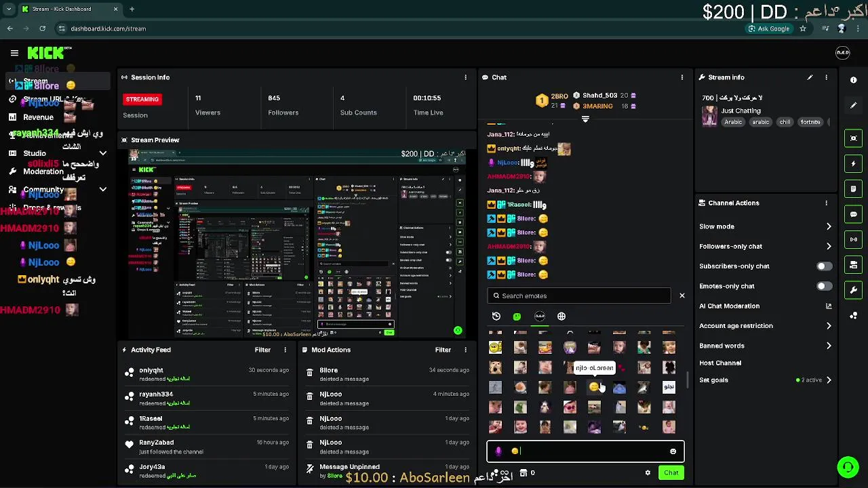
Task: Open the hamburger menu beside Kick logo
Action: (x=14, y=53)
